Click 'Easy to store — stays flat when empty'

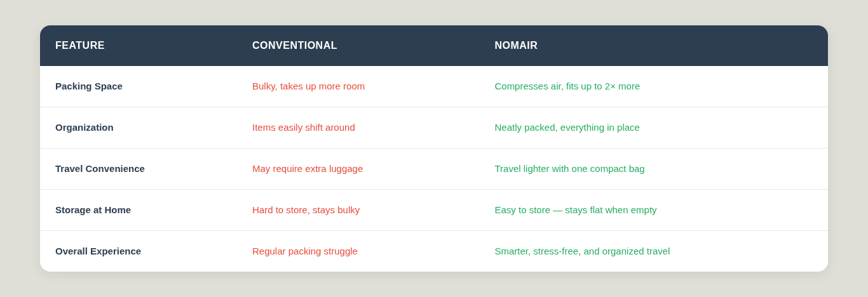(x=576, y=210)
